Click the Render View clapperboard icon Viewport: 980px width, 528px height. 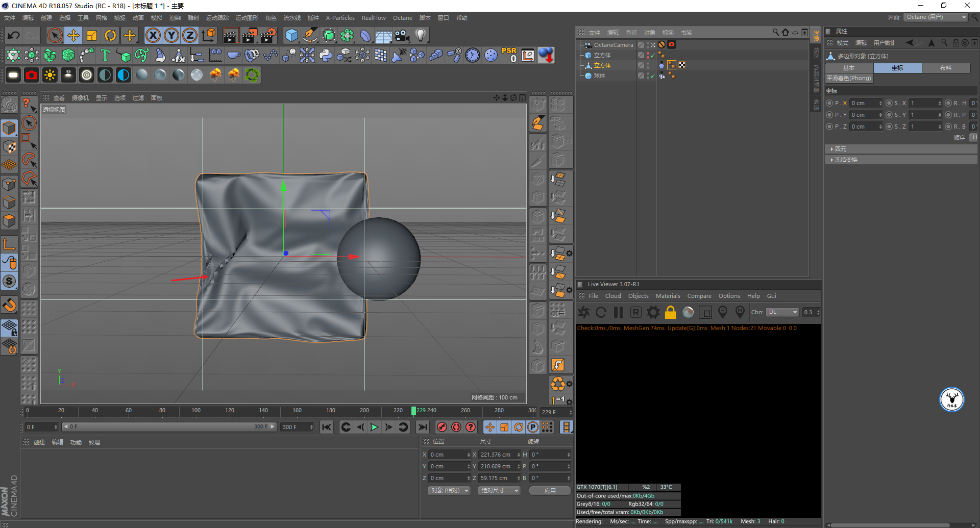231,35
